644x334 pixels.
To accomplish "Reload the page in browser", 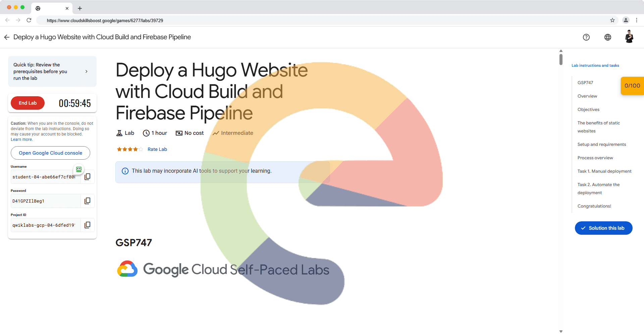I will 29,20.
